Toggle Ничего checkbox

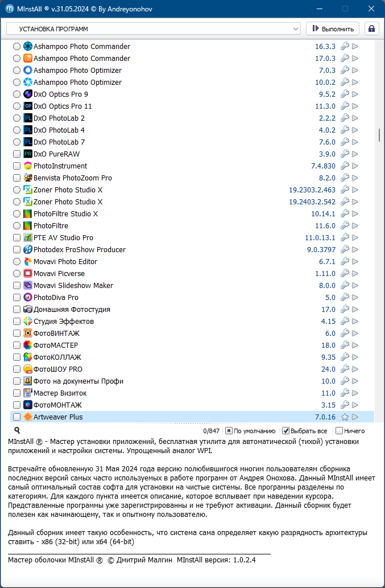[x=339, y=431]
